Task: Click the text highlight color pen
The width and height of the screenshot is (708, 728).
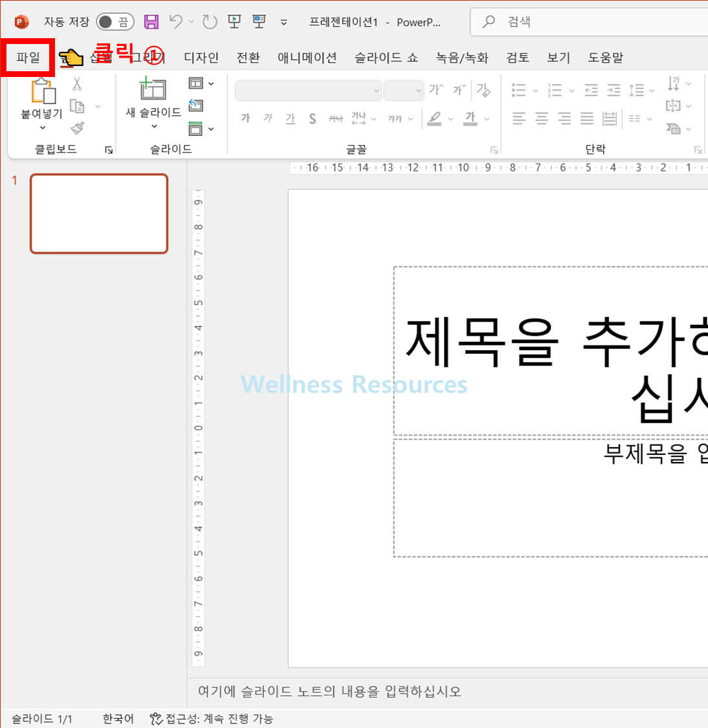Action: 434,119
